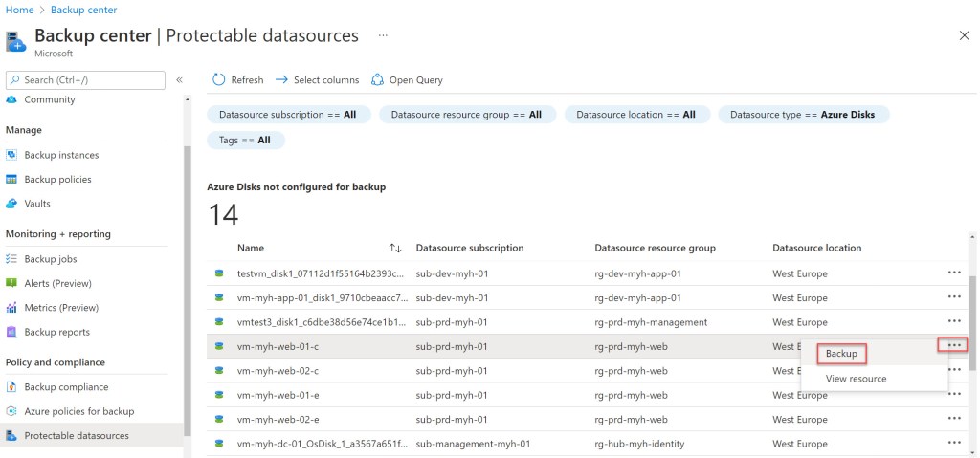The width and height of the screenshot is (980, 458).
Task: Open Alerts (Preview) in sidebar
Action: pyautogui.click(x=56, y=283)
